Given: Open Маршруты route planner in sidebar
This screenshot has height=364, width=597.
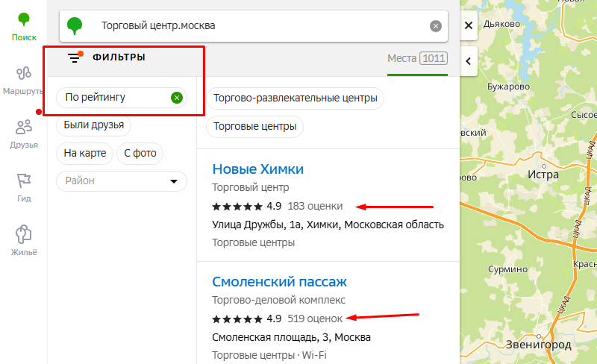Looking at the screenshot, I should click(x=24, y=81).
